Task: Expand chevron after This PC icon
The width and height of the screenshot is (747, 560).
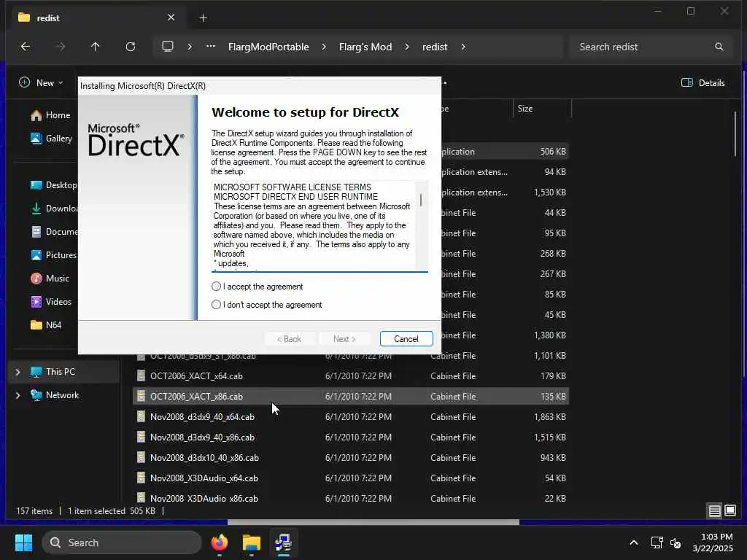Action: tap(190, 47)
